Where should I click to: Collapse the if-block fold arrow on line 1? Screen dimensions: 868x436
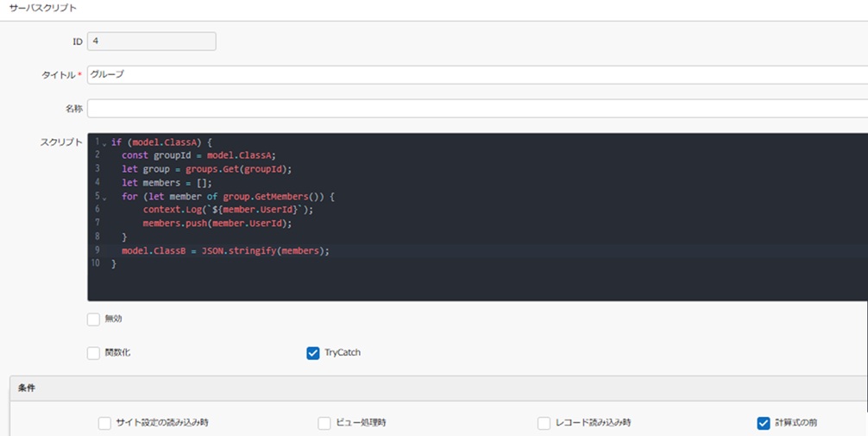coord(104,142)
